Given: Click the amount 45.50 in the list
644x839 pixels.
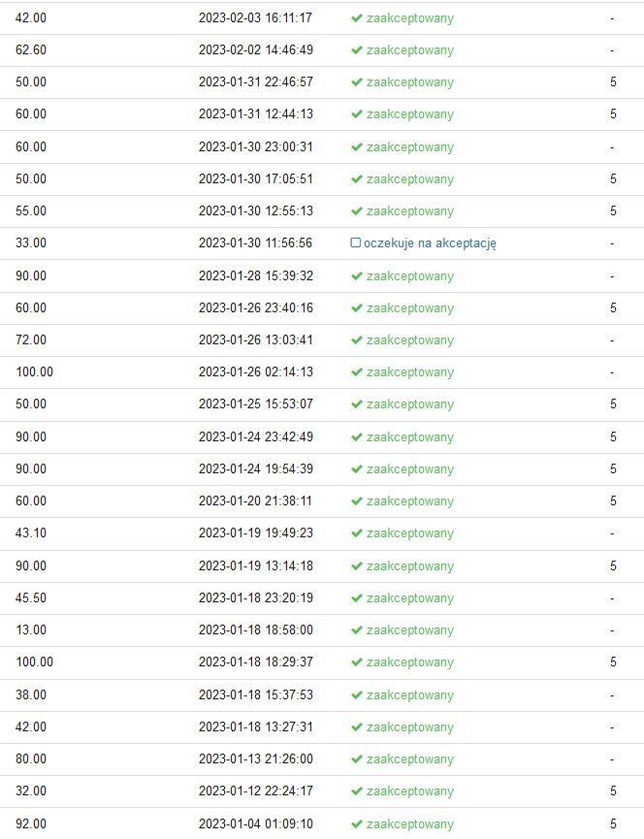Looking at the screenshot, I should pyautogui.click(x=31, y=598).
